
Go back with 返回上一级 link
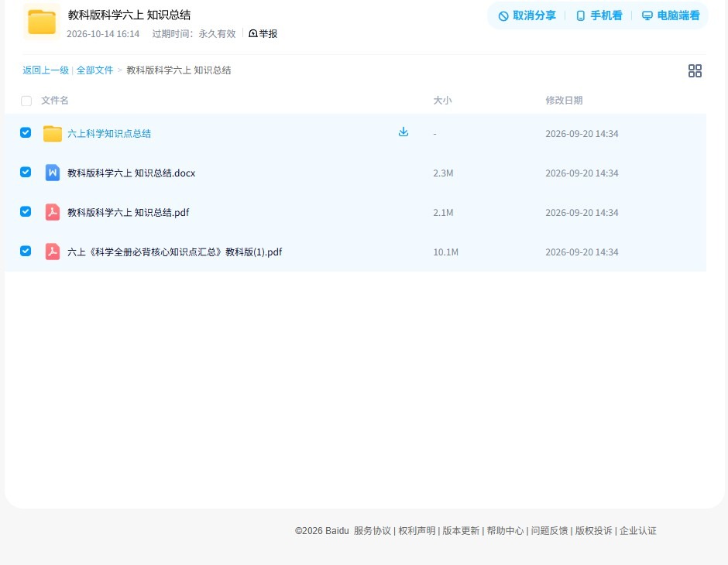tap(46, 70)
